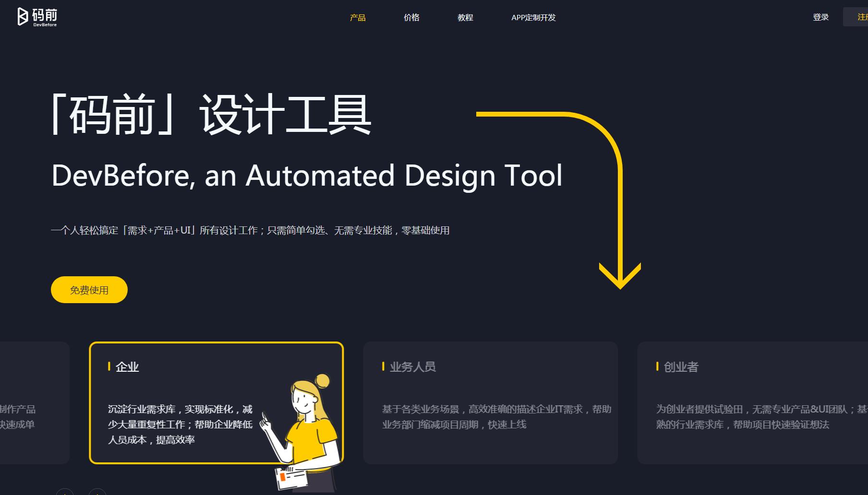Click the 基于各类业务场景 description text

(496, 417)
